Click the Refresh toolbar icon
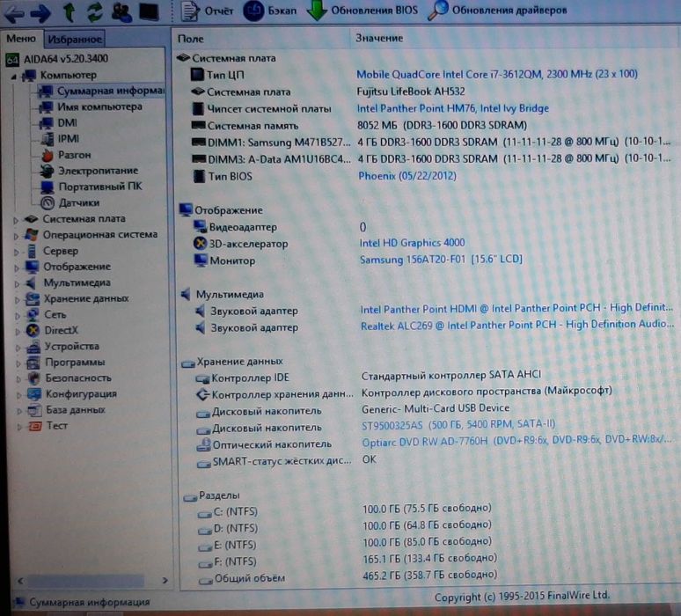Screen dimensions: 681x616 click(95, 11)
